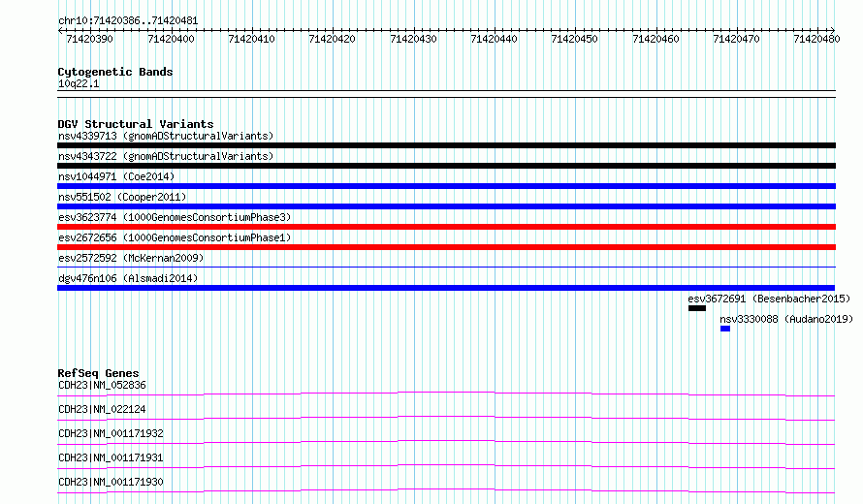This screenshot has width=863, height=504.
Task: Click the blue bar under dgv476n106
Action: pos(446,288)
